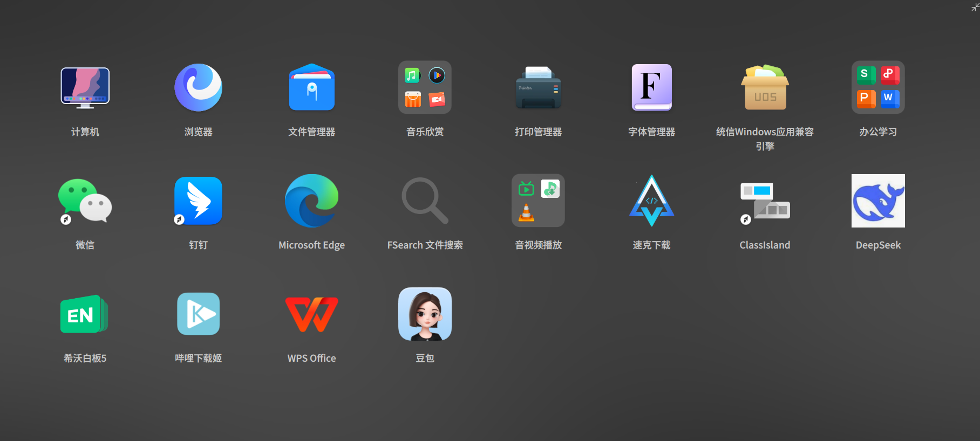
Task: Launch the DeepSeek whale icon
Action: tap(879, 201)
